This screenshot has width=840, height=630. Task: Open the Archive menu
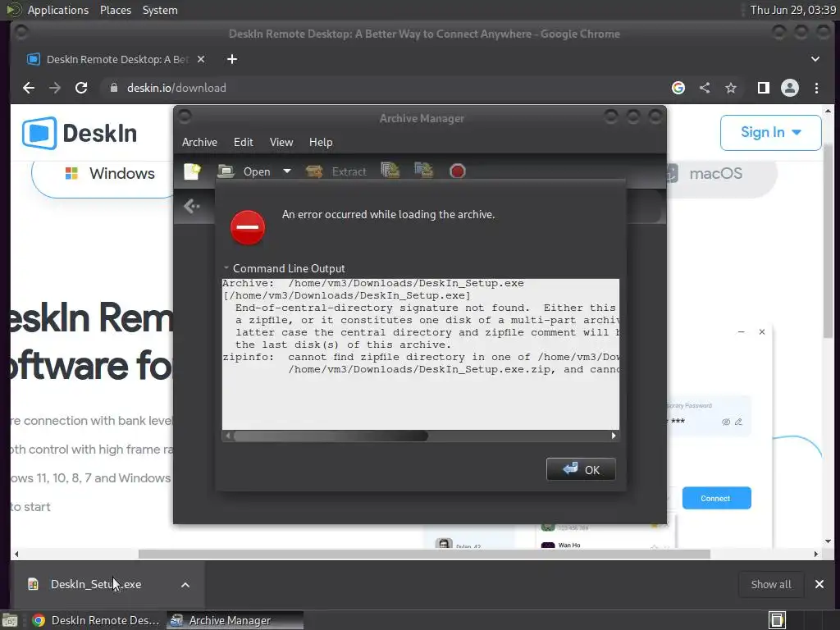coord(199,142)
